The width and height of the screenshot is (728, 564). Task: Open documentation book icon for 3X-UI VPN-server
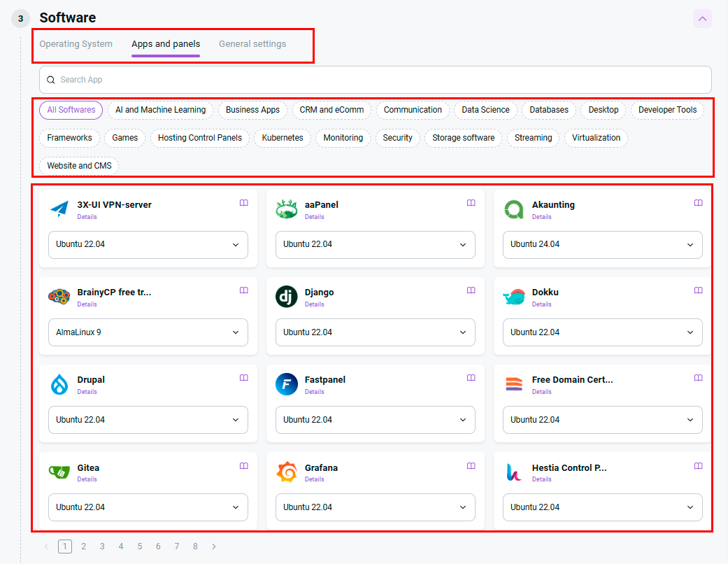click(x=243, y=203)
